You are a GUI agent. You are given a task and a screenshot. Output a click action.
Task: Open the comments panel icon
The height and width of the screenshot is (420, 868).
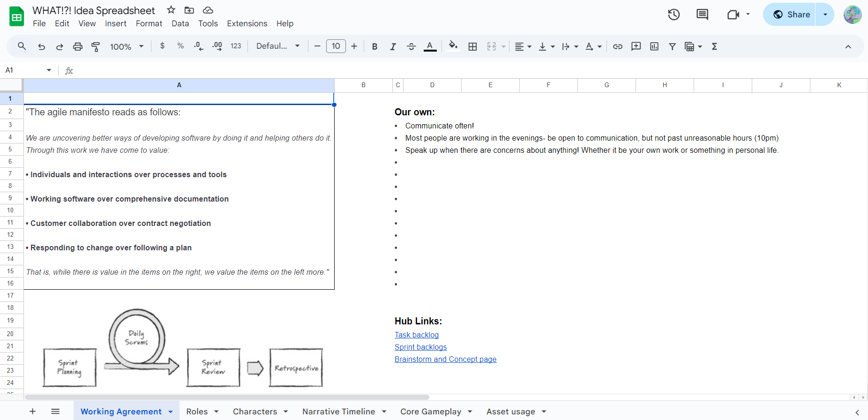702,15
